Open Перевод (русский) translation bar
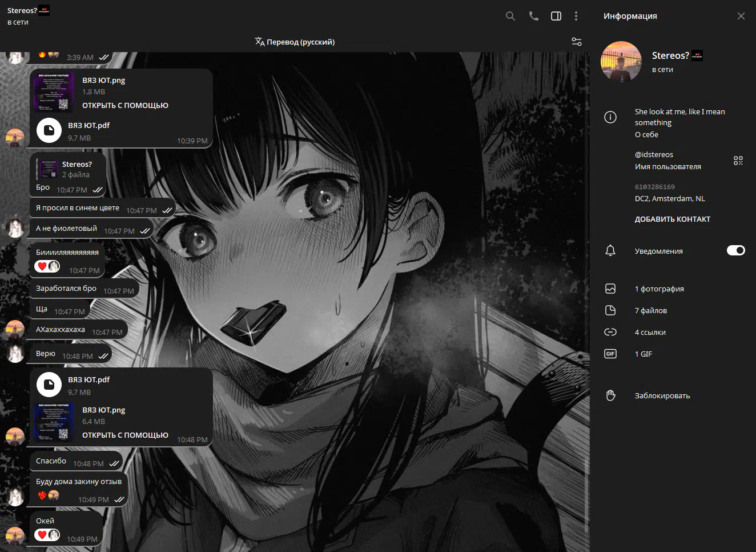The width and height of the screenshot is (756, 552). coord(295,42)
